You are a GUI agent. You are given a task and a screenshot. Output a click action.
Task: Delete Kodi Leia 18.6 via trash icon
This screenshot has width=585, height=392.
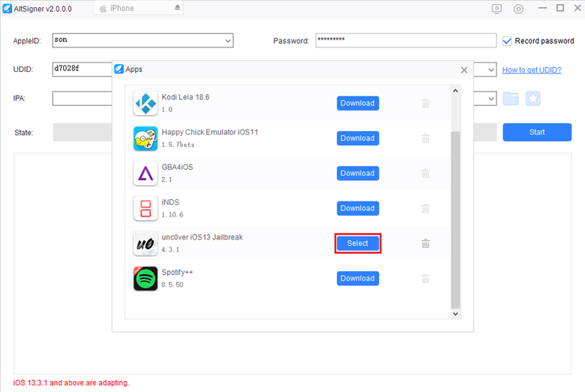pos(425,104)
